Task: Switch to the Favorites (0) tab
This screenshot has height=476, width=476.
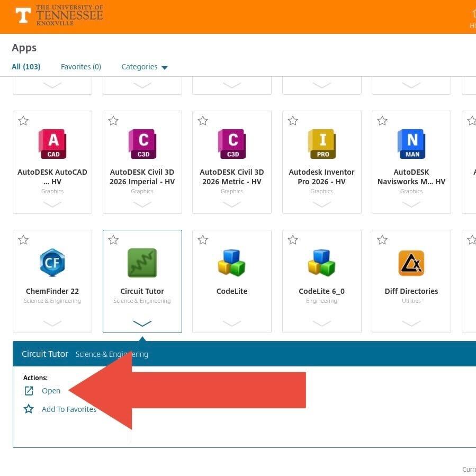Action: (80, 67)
